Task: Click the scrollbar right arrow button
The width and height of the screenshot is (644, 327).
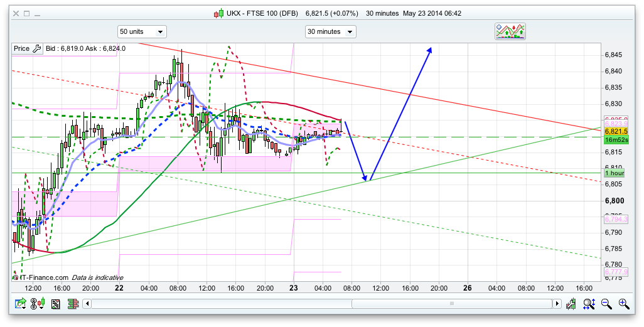Action: click(556, 304)
